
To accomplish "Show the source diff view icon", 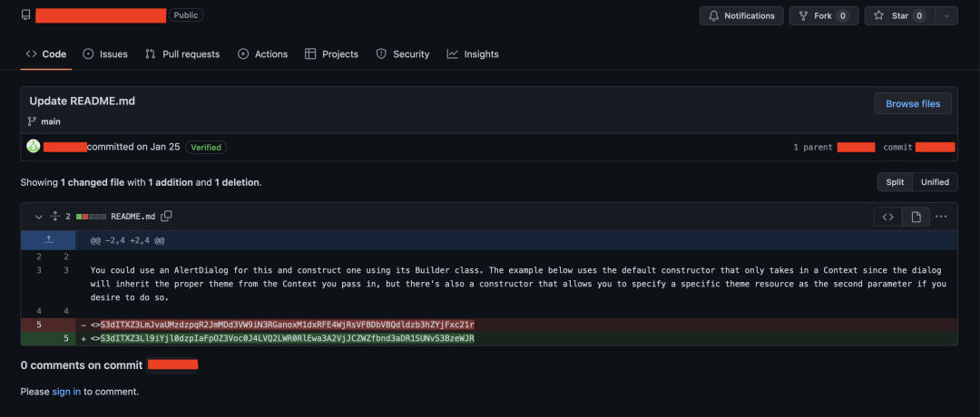I will 888,217.
